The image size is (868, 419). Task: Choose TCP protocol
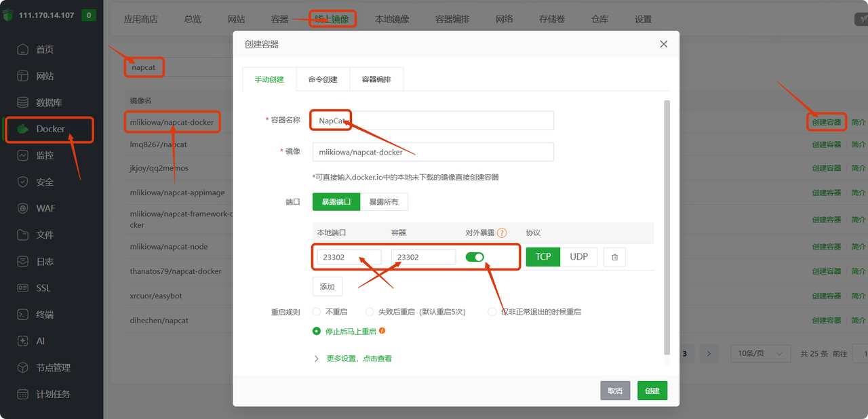click(543, 257)
